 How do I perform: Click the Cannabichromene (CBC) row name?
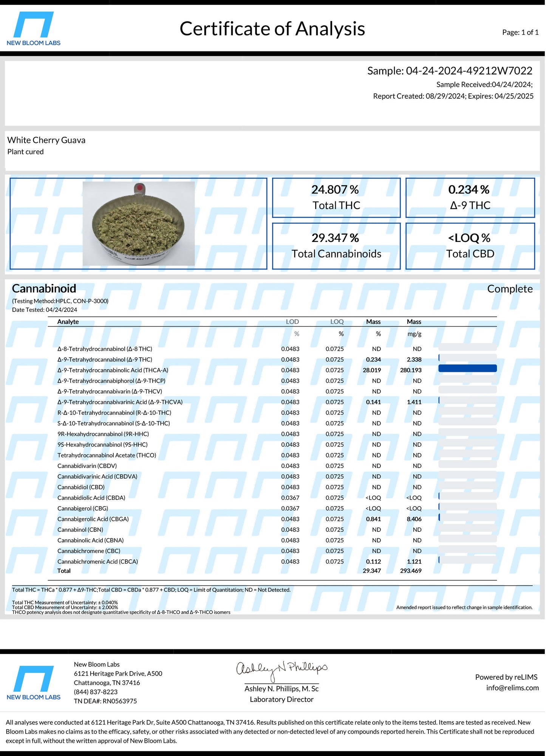(x=89, y=551)
